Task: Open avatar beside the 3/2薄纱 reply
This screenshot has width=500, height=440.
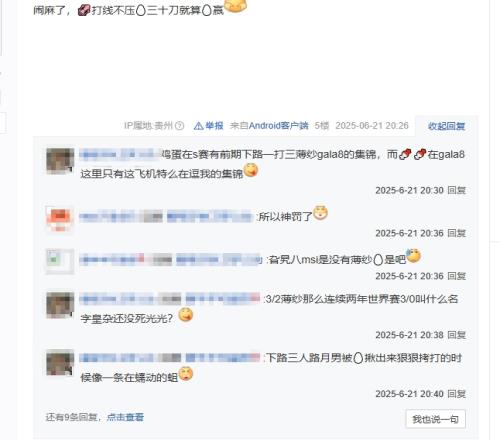Action: 60,305
